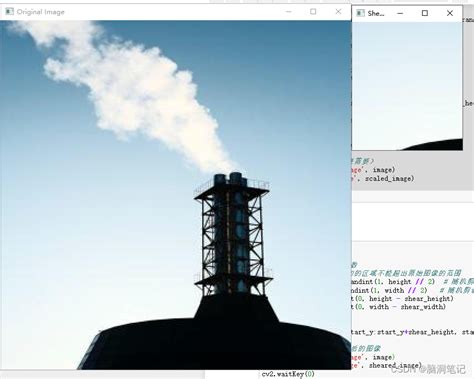Viewport: 474px width, 379px height.
Task: Click inside the sheared image preview
Action: [407, 86]
